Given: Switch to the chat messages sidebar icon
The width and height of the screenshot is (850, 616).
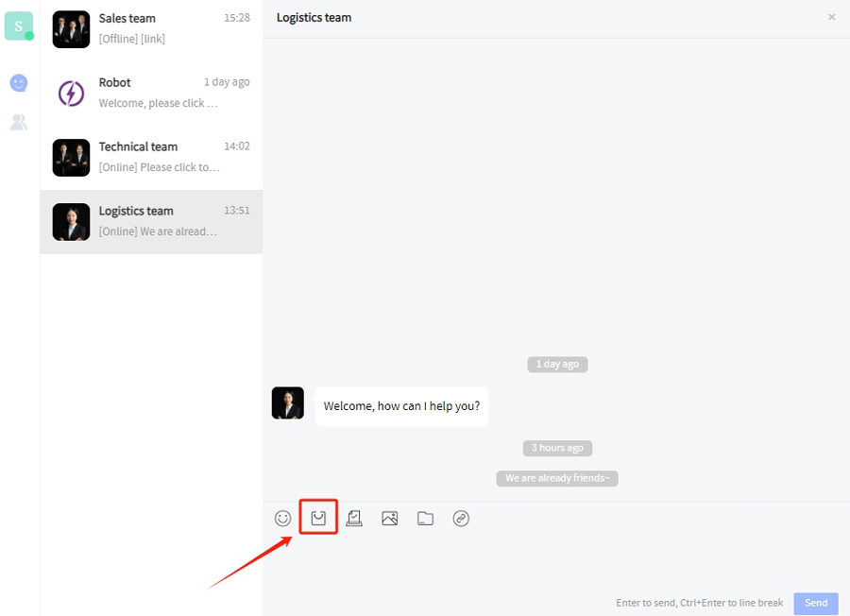Looking at the screenshot, I should pyautogui.click(x=19, y=83).
